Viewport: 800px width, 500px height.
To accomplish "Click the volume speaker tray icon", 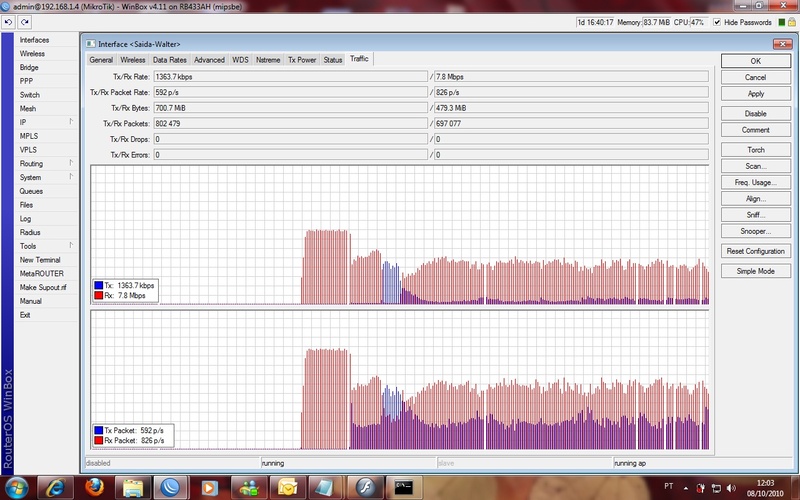I will point(731,488).
